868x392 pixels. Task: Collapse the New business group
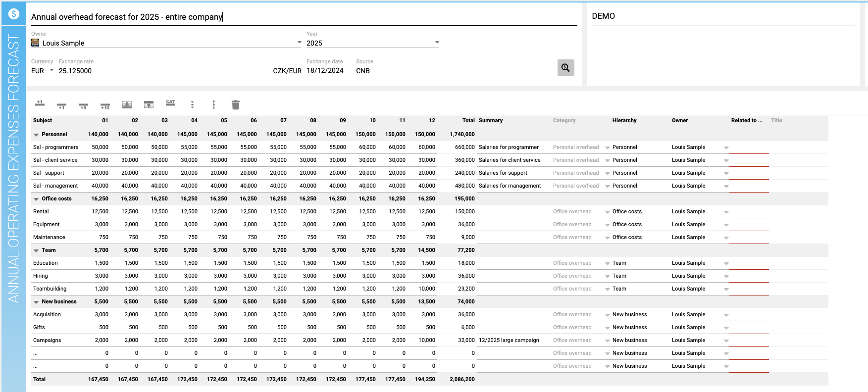pos(36,302)
